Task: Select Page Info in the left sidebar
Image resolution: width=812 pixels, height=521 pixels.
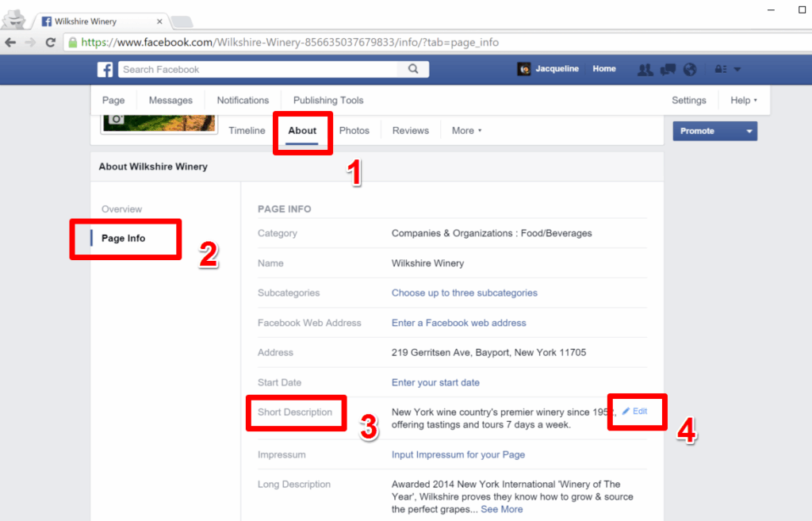Action: (x=123, y=238)
